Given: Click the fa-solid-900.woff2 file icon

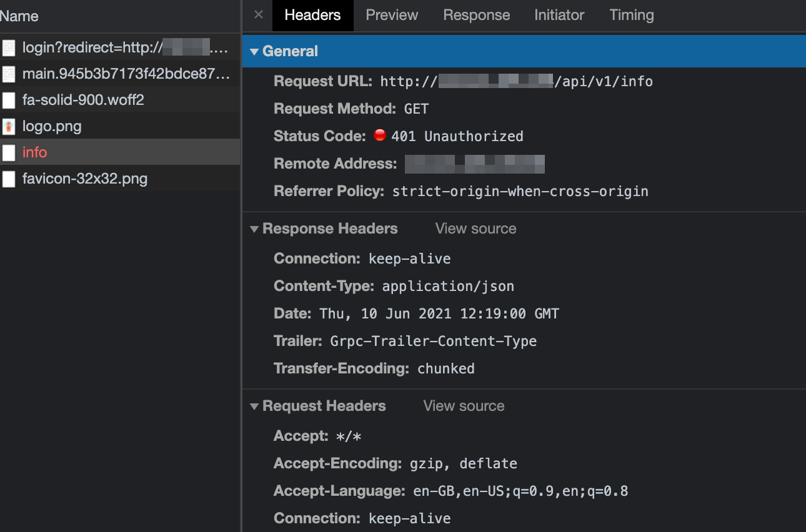Looking at the screenshot, I should click(x=9, y=100).
